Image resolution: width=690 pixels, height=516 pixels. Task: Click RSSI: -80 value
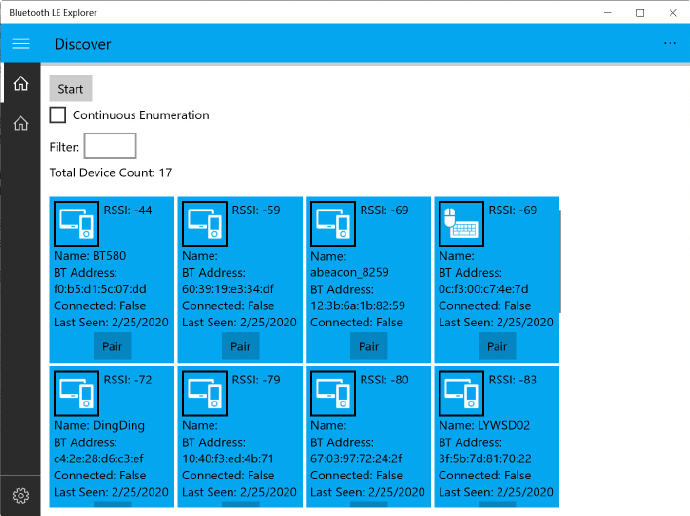point(384,380)
